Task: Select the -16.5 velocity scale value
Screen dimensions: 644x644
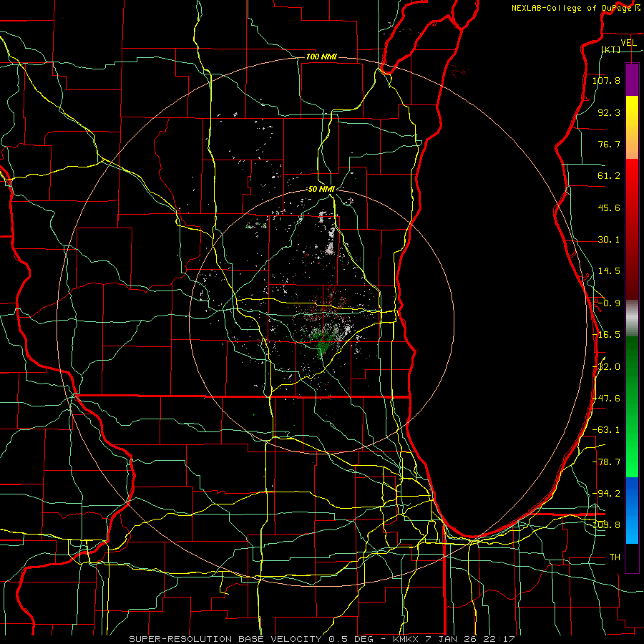Action: [x=607, y=335]
